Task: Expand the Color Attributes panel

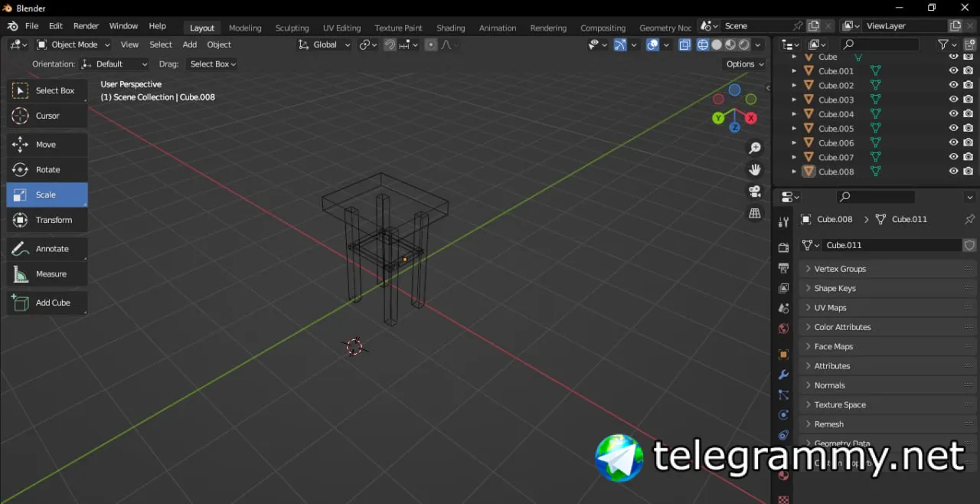Action: [x=889, y=327]
